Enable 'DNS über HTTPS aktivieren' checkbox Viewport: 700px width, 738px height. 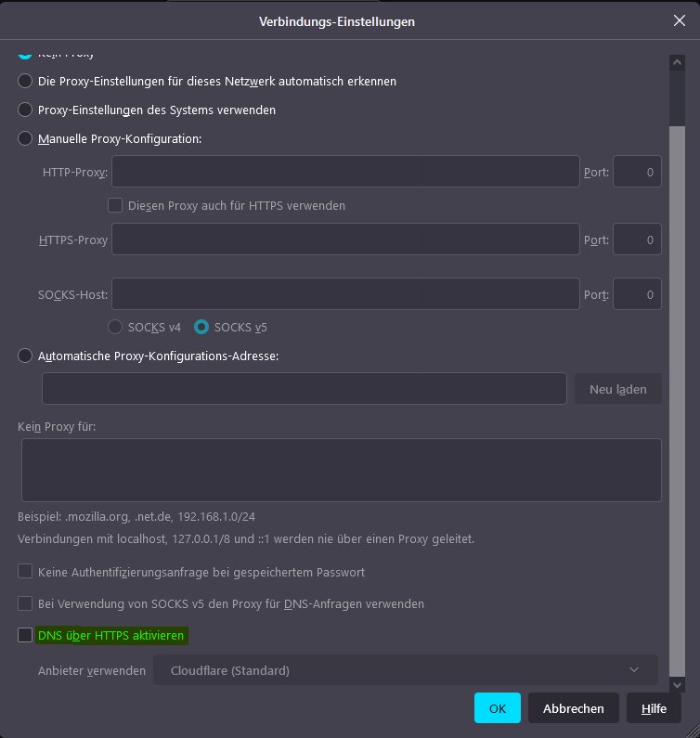coord(25,636)
